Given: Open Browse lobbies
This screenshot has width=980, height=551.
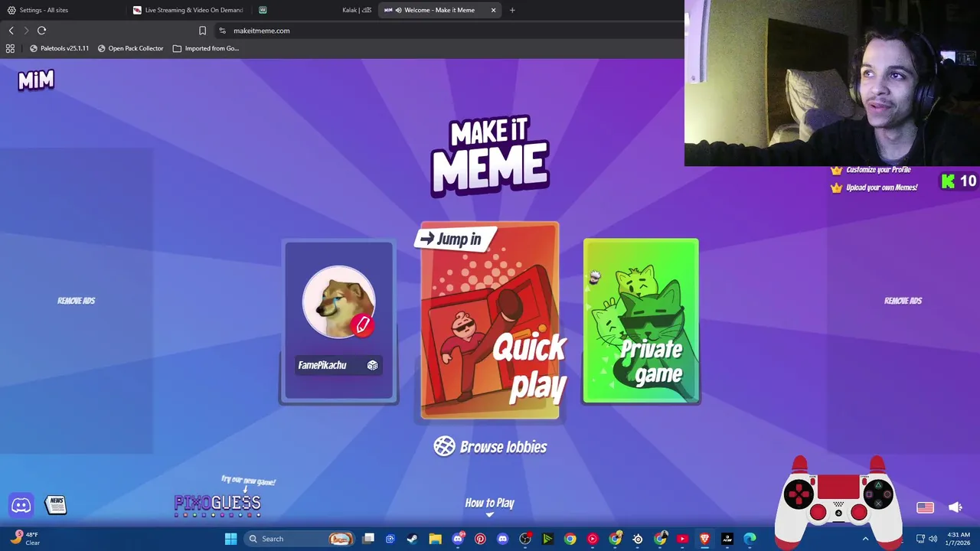Looking at the screenshot, I should [490, 446].
